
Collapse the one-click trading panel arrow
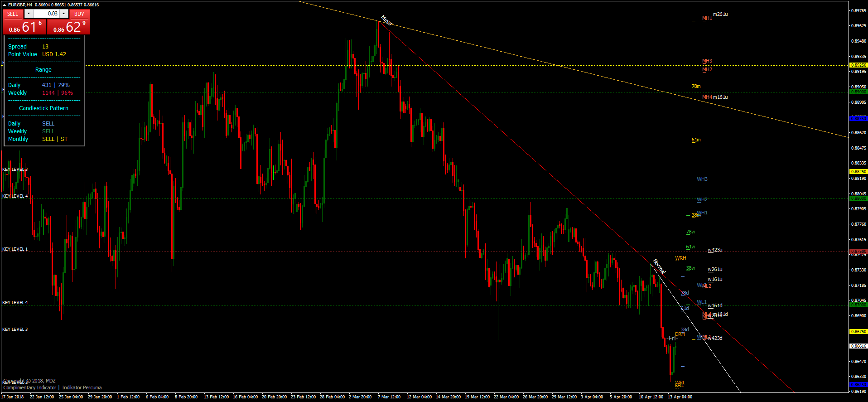pyautogui.click(x=4, y=5)
